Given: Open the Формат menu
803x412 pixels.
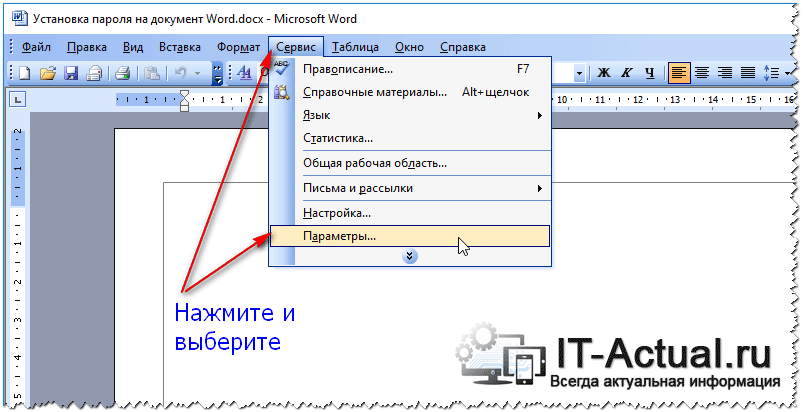Looking at the screenshot, I should pos(238,47).
